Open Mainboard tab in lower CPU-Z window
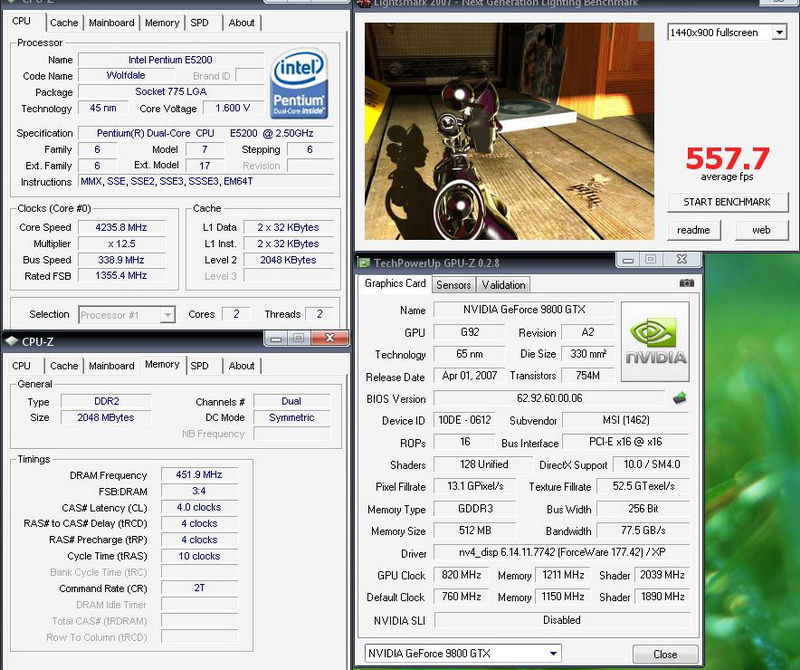The image size is (800, 670). (x=111, y=366)
